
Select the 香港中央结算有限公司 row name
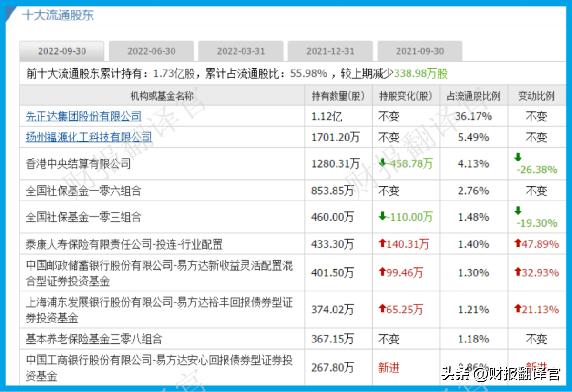(78, 164)
